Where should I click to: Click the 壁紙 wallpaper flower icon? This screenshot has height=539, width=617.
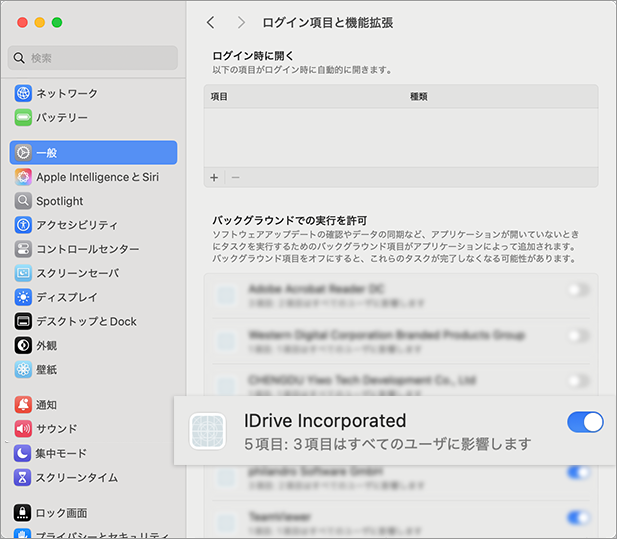tap(23, 369)
